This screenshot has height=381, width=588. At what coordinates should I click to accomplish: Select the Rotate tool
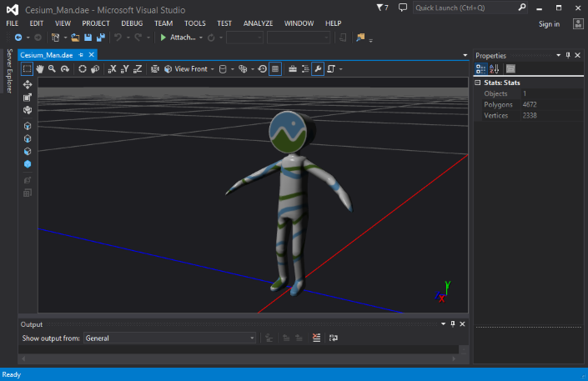[x=28, y=110]
